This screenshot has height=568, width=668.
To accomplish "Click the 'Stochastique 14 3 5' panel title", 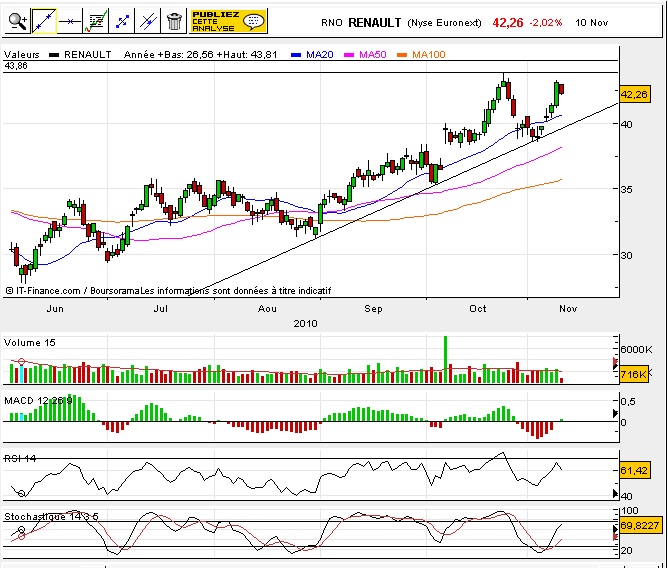I will pyautogui.click(x=51, y=516).
